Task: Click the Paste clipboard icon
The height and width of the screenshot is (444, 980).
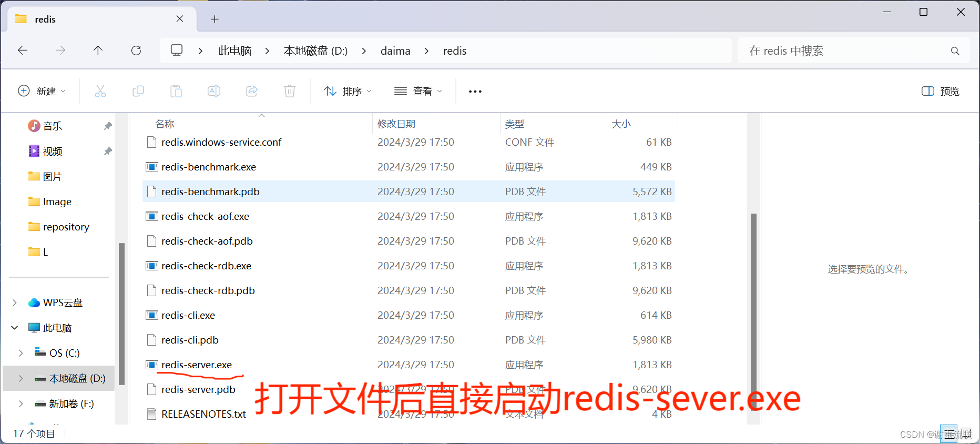Action: (x=176, y=91)
